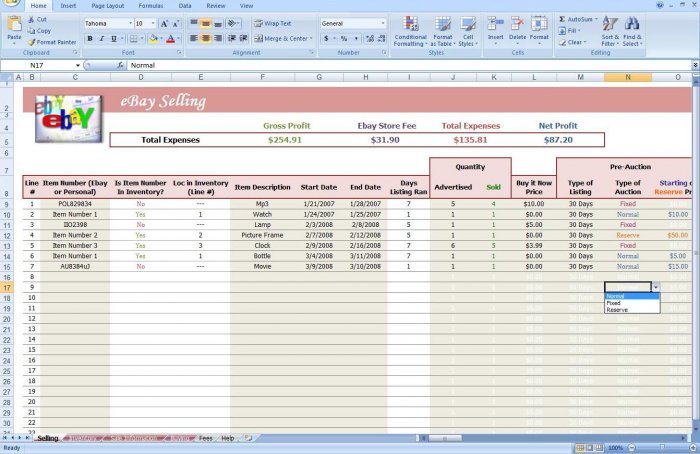700x454 pixels.
Task: Switch to the Review ribbon tab
Action: pyautogui.click(x=216, y=6)
